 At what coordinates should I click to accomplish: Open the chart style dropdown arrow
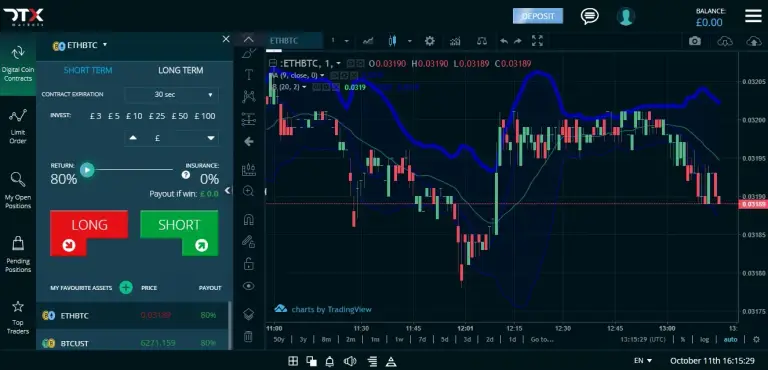(x=409, y=41)
